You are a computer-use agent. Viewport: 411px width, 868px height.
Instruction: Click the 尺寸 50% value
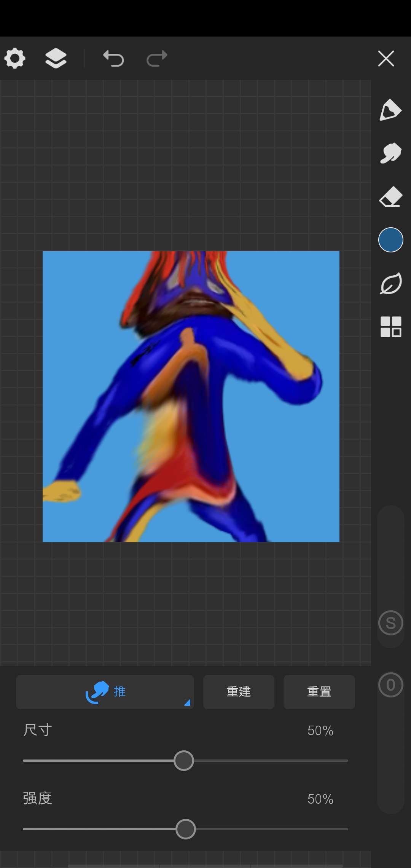(320, 731)
